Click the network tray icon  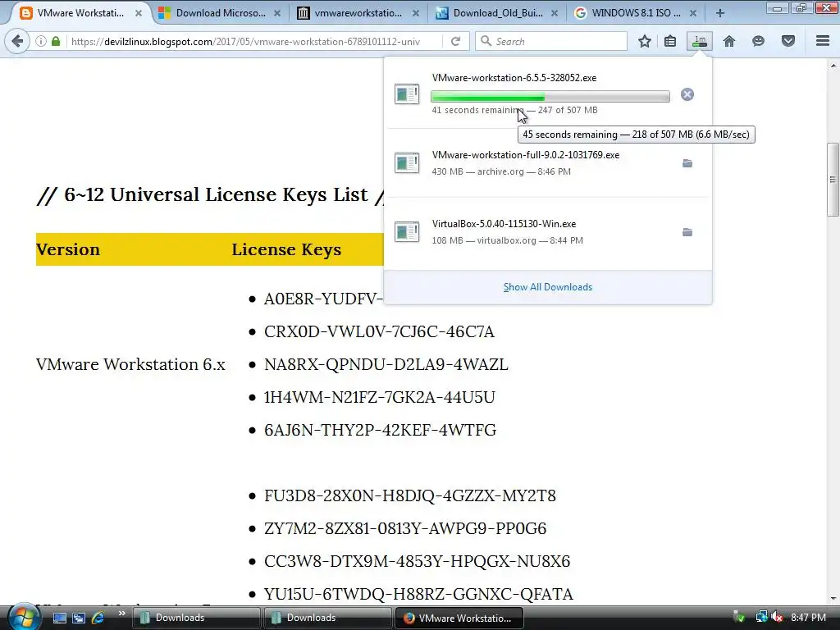(761, 618)
